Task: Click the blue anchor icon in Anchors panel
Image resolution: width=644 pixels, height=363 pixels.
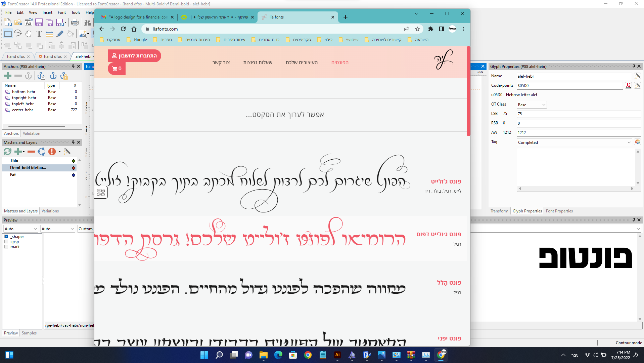Action: coord(53,76)
